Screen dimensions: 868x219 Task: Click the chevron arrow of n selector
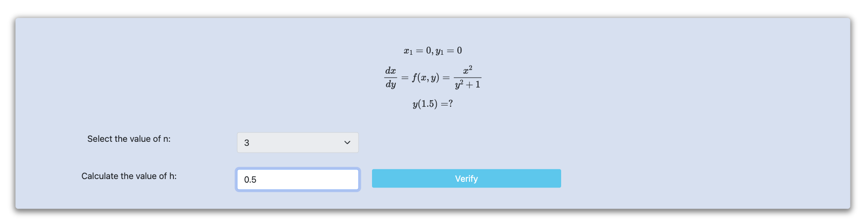347,143
